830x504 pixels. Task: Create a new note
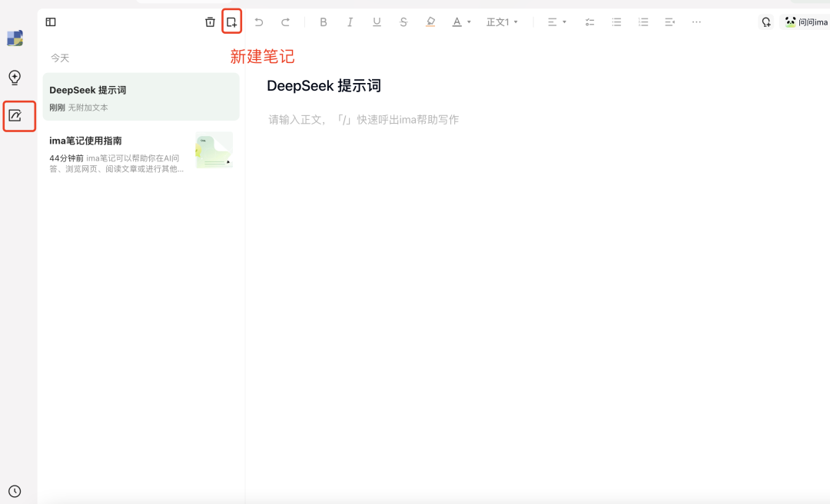pyautogui.click(x=232, y=22)
